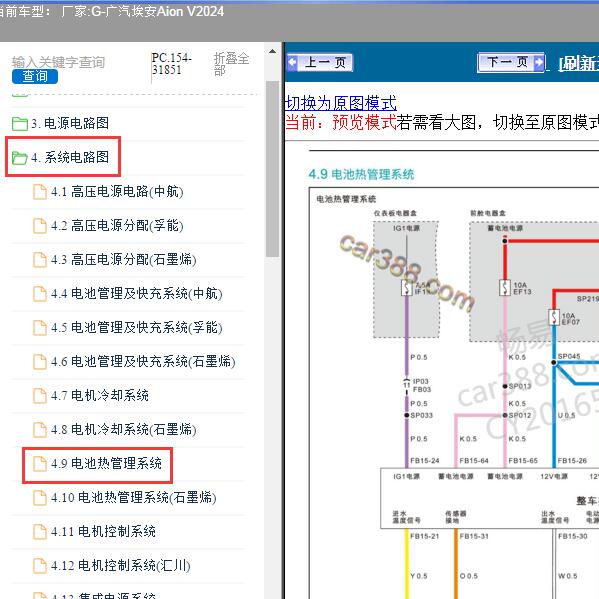599x599 pixels.
Task: Click document icon of 4.6 电池管理及快充系统(石墨烯)
Action: tap(40, 362)
